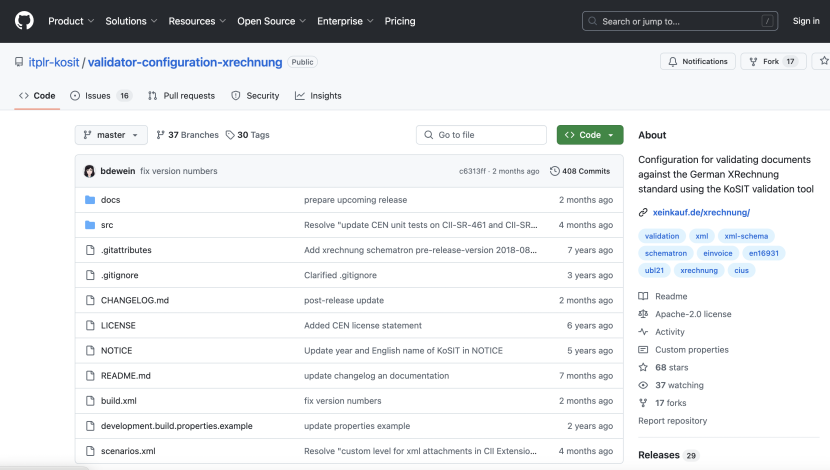The image size is (830, 470).
Task: Open README.md file
Action: click(126, 376)
